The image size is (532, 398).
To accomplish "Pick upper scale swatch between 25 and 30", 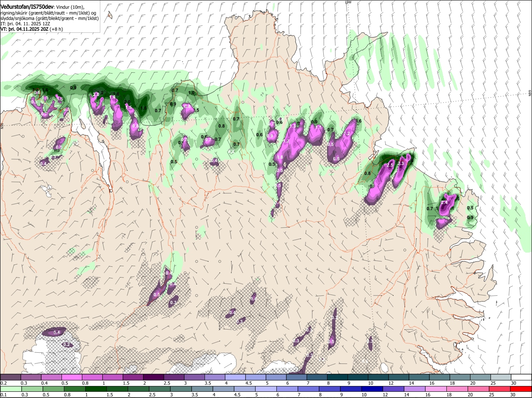I will [501, 377].
